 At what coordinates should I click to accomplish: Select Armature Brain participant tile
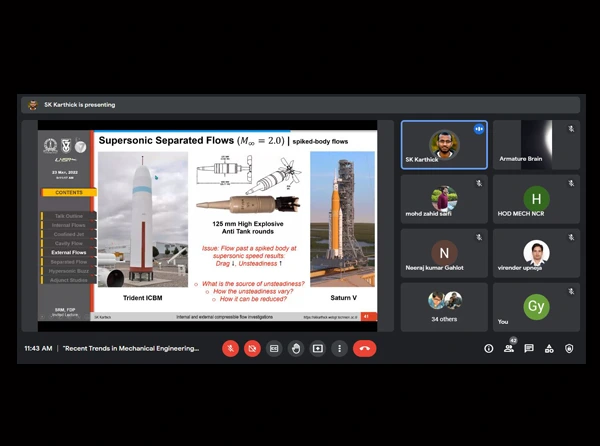coord(536,145)
